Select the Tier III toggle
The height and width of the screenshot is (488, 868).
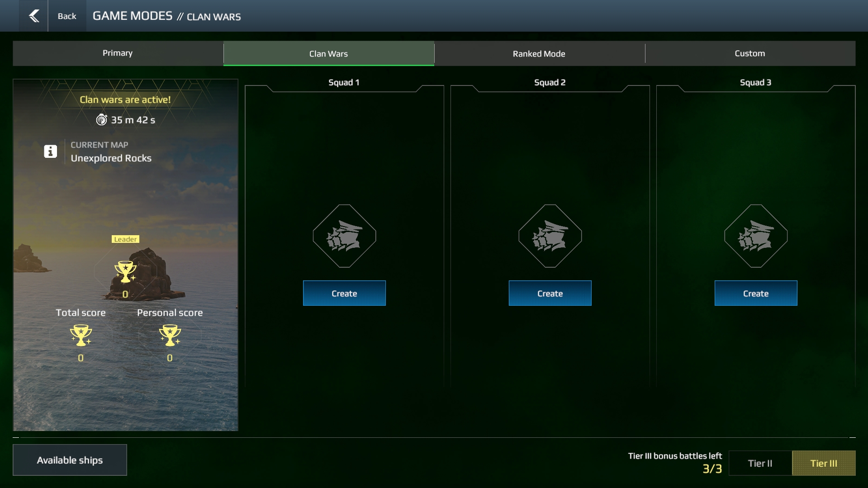click(823, 463)
